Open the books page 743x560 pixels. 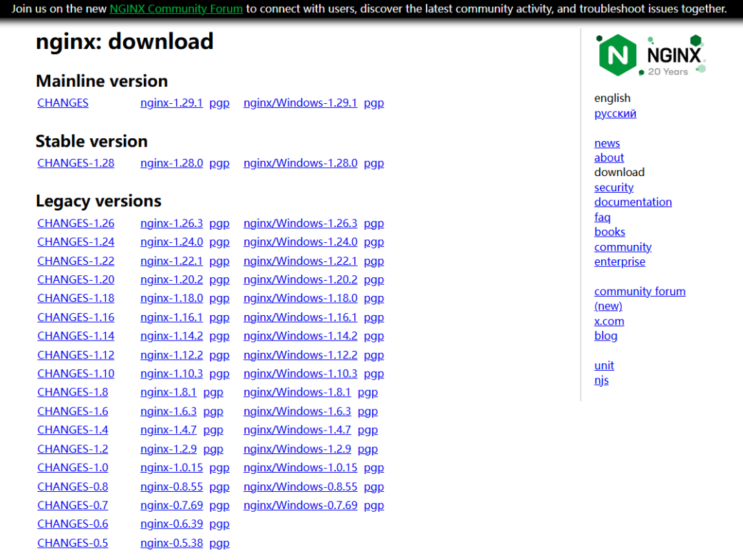610,231
